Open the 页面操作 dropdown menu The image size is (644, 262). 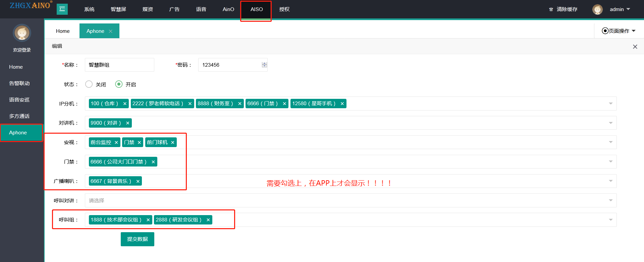pyautogui.click(x=619, y=31)
